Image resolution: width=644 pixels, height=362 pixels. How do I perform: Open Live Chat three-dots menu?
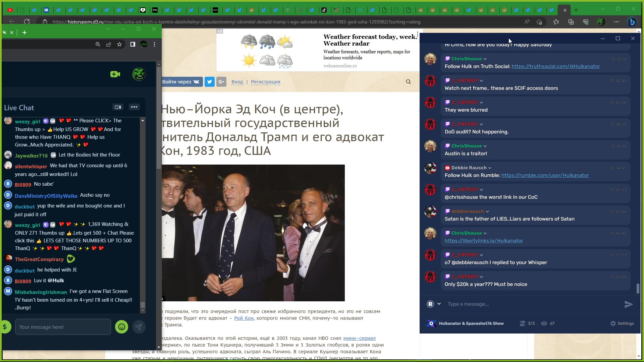pos(134,107)
